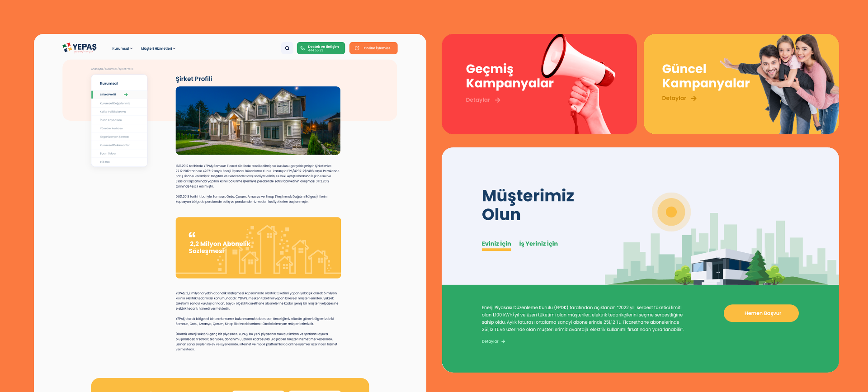Switch to the Eviniz İçin tab
Screen dimensions: 868x392
tap(496, 244)
